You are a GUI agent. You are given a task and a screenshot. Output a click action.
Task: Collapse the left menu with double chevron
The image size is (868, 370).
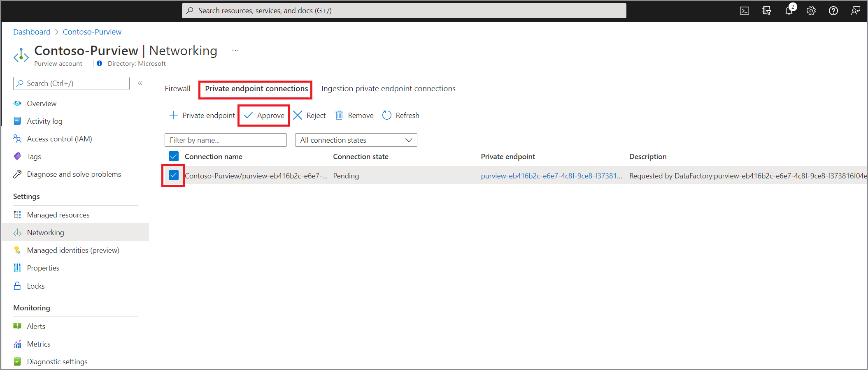tap(140, 83)
